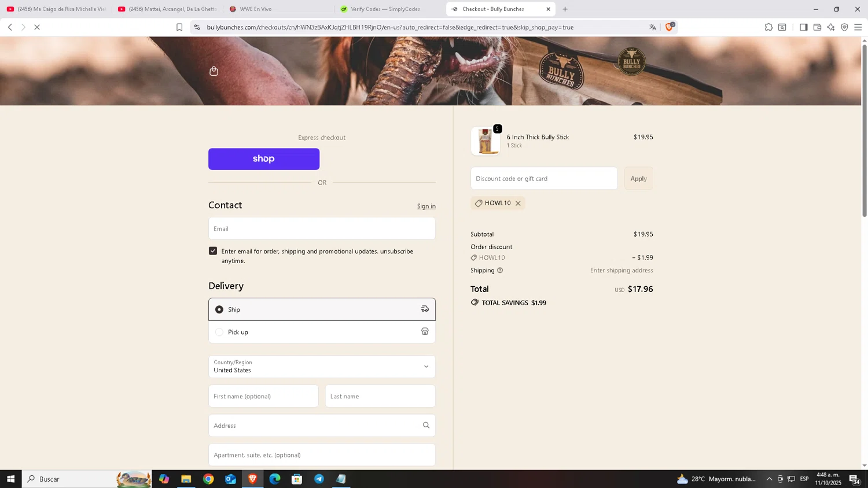Screen dimensions: 868x488
Task: Open Microsoft Edge from taskbar
Action: 275,479
